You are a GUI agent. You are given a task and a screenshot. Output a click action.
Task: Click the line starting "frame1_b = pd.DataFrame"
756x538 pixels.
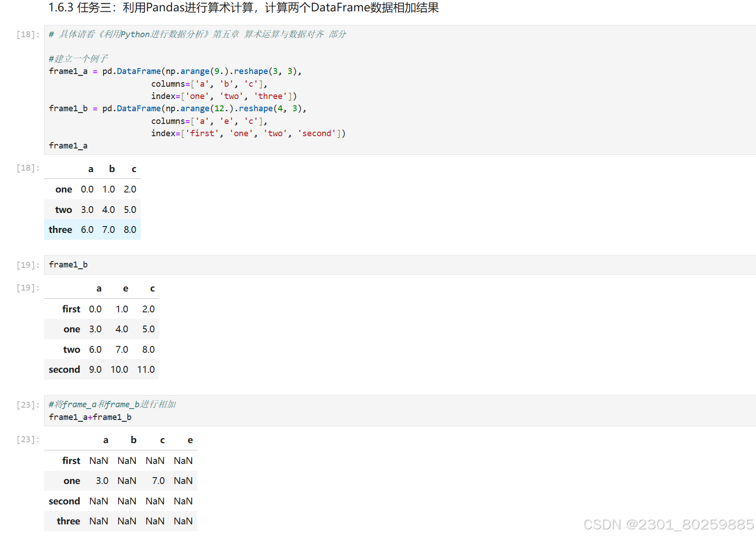[x=178, y=109]
